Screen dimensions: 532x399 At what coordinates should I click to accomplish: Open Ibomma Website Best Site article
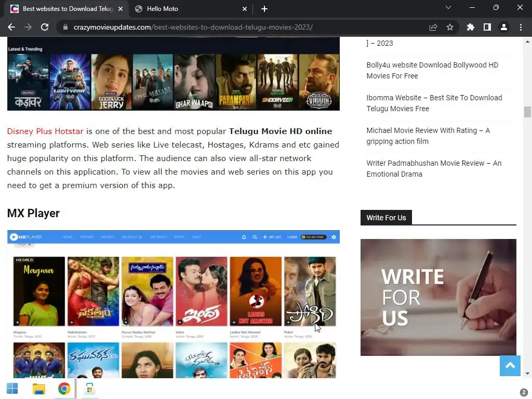(x=434, y=103)
